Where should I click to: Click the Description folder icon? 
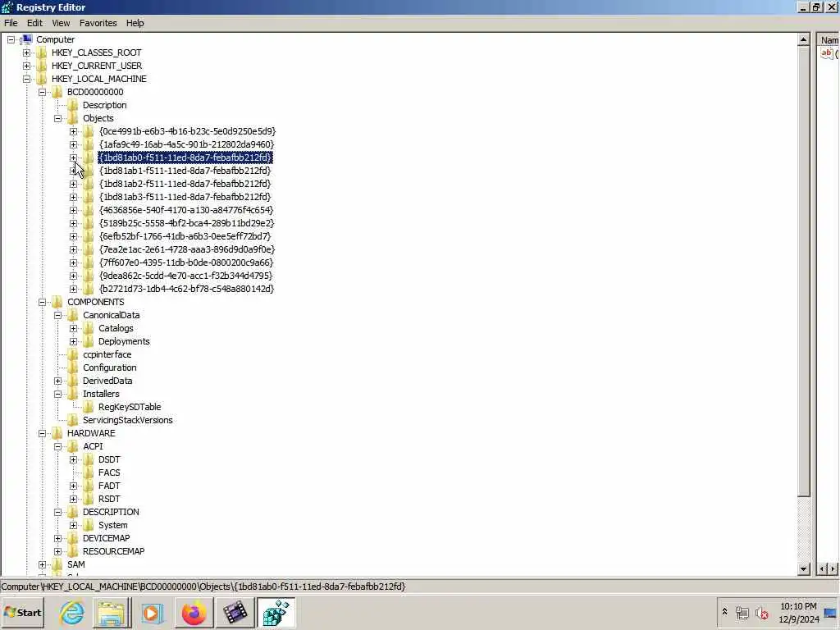point(72,105)
